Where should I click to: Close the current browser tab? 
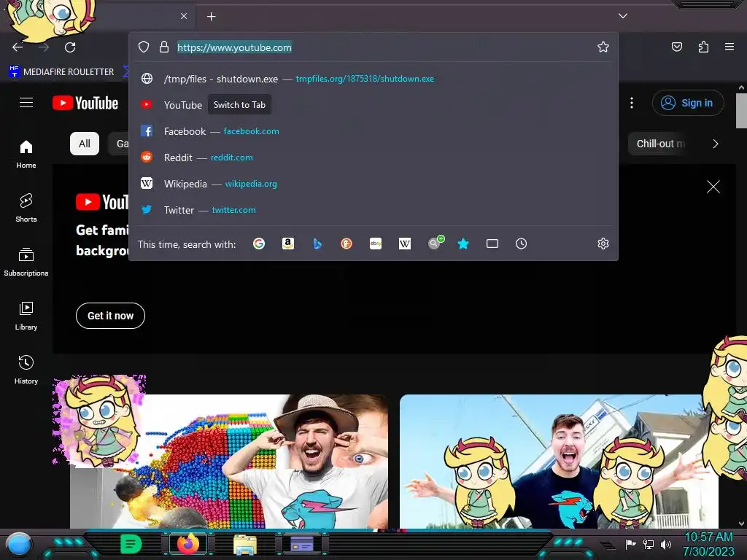tap(184, 16)
